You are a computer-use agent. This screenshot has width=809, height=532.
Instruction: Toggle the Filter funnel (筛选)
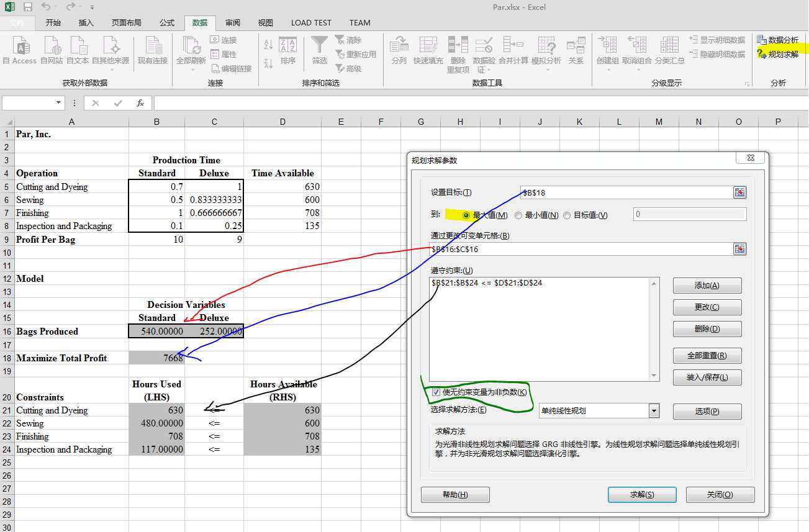click(320, 51)
